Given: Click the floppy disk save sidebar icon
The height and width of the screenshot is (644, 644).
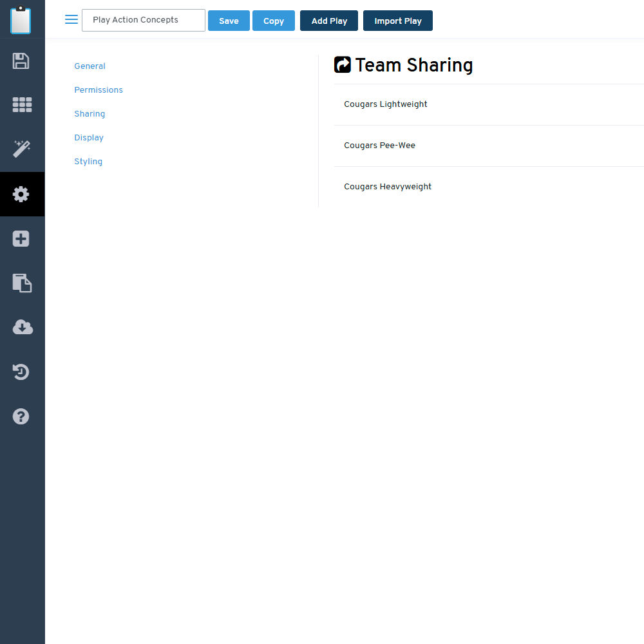Looking at the screenshot, I should 21,61.
